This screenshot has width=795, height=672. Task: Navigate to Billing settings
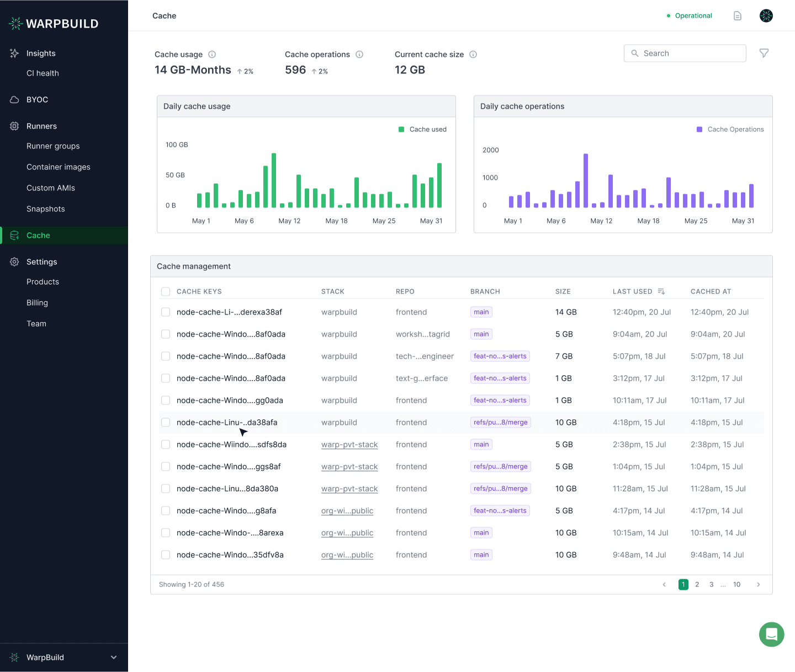point(37,303)
